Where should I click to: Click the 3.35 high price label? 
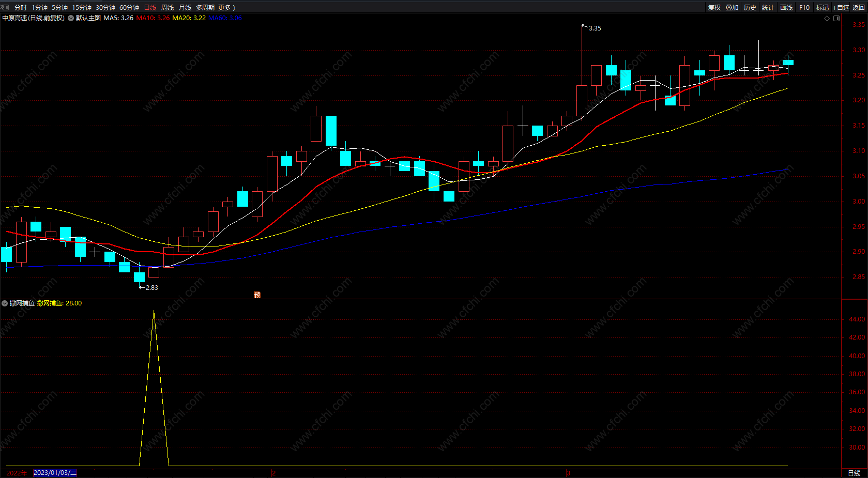tap(595, 28)
